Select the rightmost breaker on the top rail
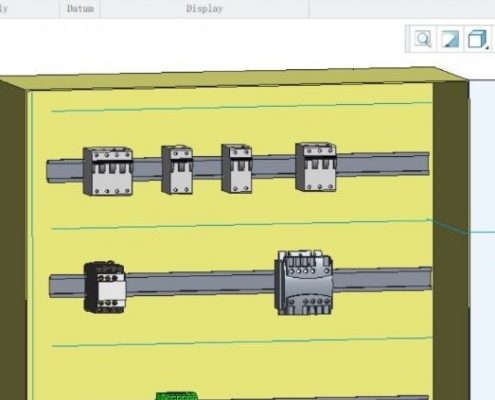 click(316, 167)
